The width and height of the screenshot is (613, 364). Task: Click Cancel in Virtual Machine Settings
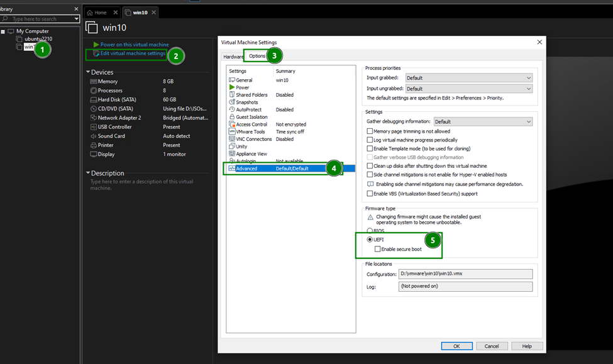492,346
